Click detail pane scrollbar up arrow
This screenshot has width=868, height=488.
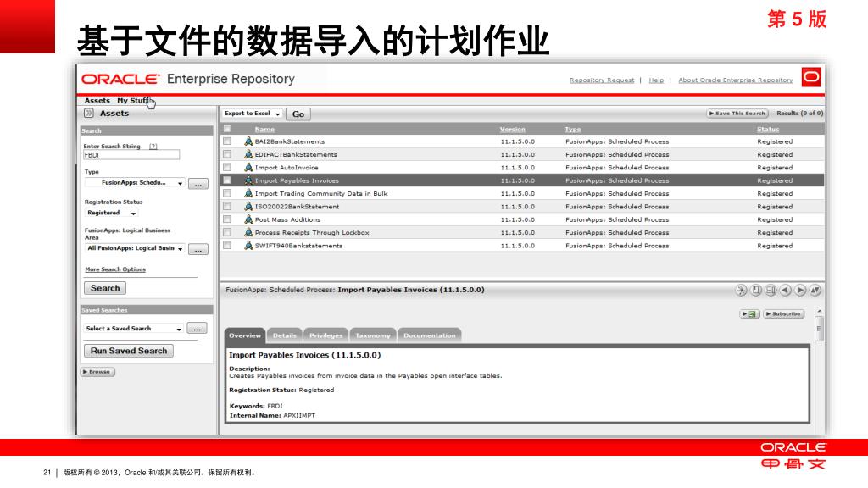click(820, 312)
